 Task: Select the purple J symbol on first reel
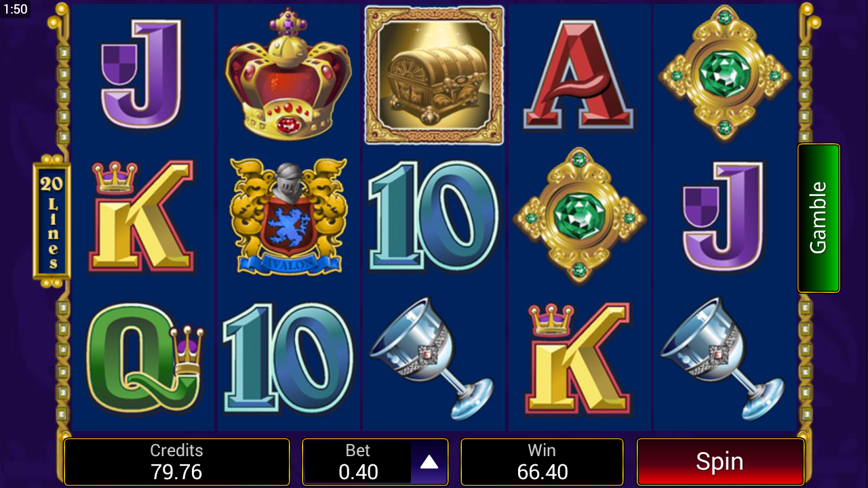142,74
